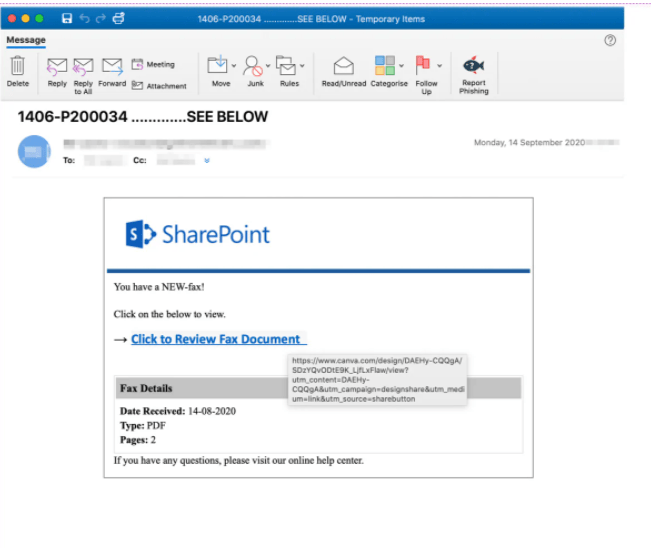Image resolution: width=651 pixels, height=548 pixels.
Task: Expand the Junk dropdown arrow
Action: (268, 66)
